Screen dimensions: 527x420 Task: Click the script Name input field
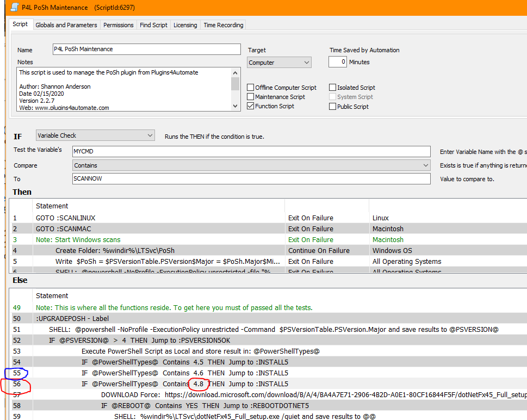coord(146,50)
